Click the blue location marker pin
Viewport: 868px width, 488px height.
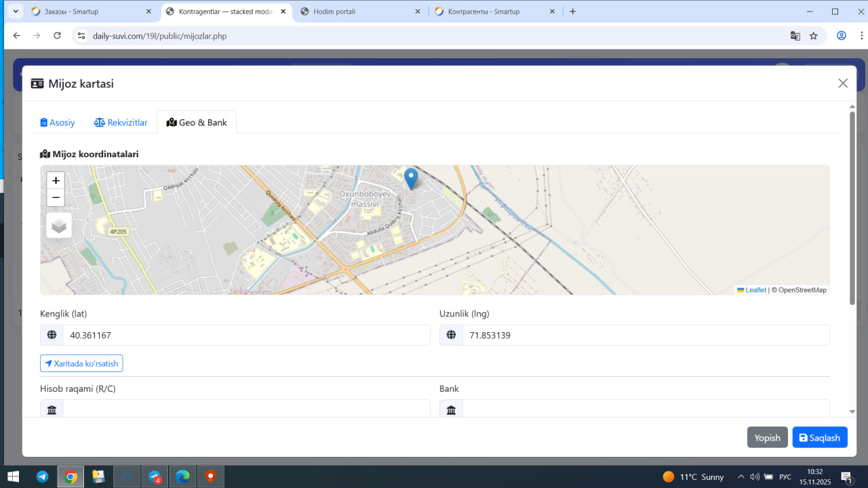[x=411, y=178]
